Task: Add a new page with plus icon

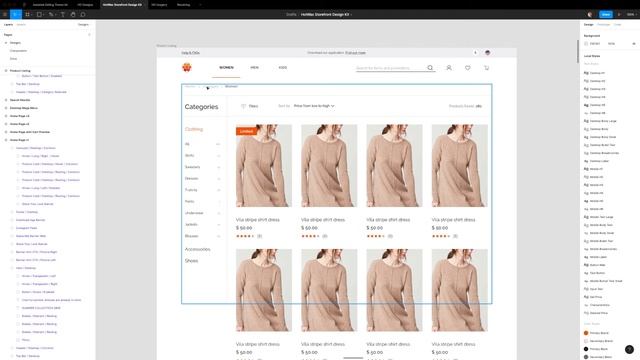Action: (89, 35)
